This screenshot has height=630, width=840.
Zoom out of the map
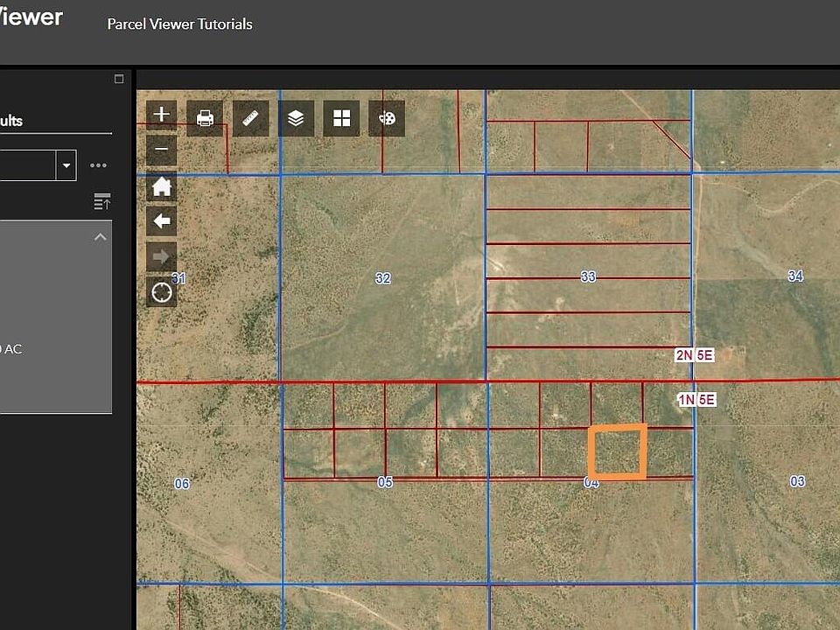161,150
